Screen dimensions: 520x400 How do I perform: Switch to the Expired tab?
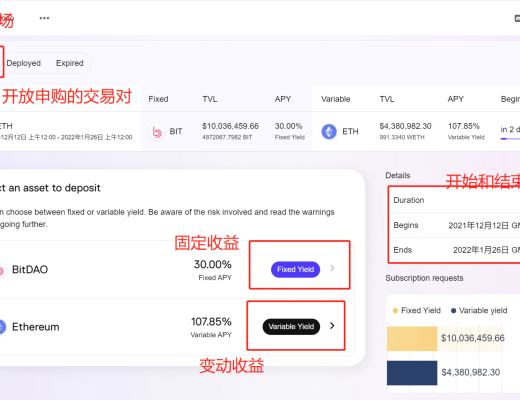click(x=70, y=63)
